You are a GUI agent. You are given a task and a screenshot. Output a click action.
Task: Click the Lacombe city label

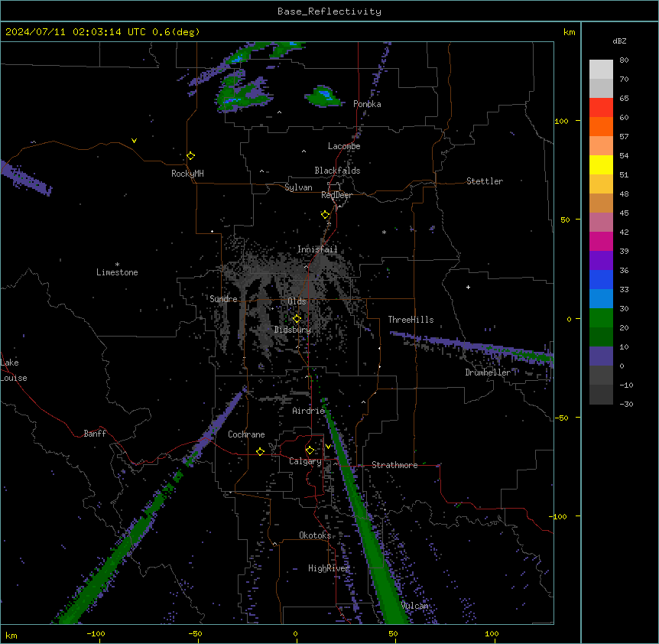click(344, 146)
